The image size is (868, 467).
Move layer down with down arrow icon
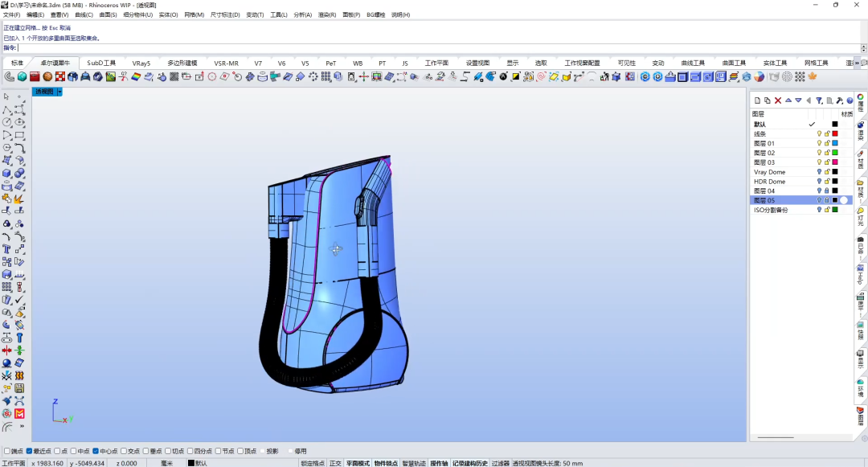[798, 100]
